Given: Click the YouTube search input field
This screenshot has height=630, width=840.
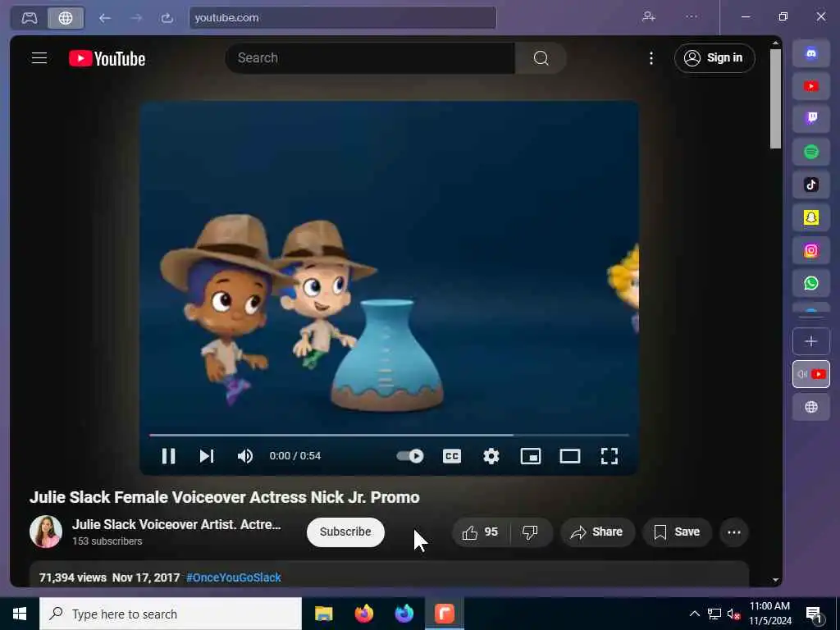Looking at the screenshot, I should click(370, 58).
